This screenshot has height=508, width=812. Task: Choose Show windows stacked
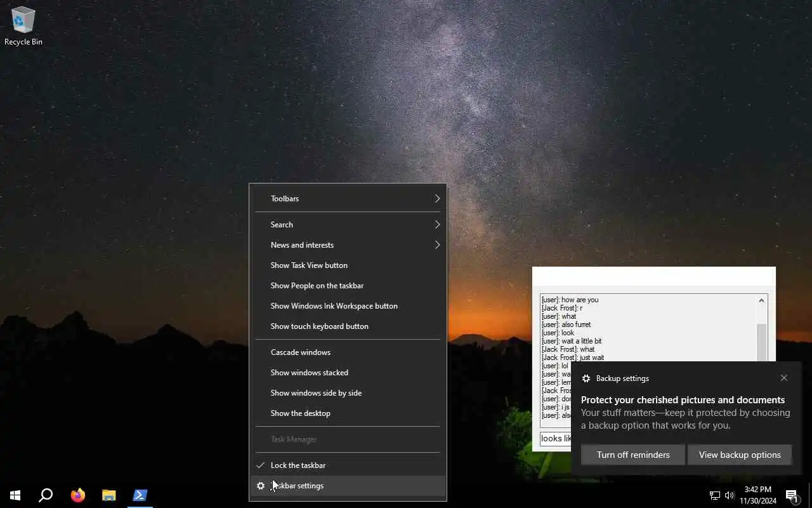(348, 373)
